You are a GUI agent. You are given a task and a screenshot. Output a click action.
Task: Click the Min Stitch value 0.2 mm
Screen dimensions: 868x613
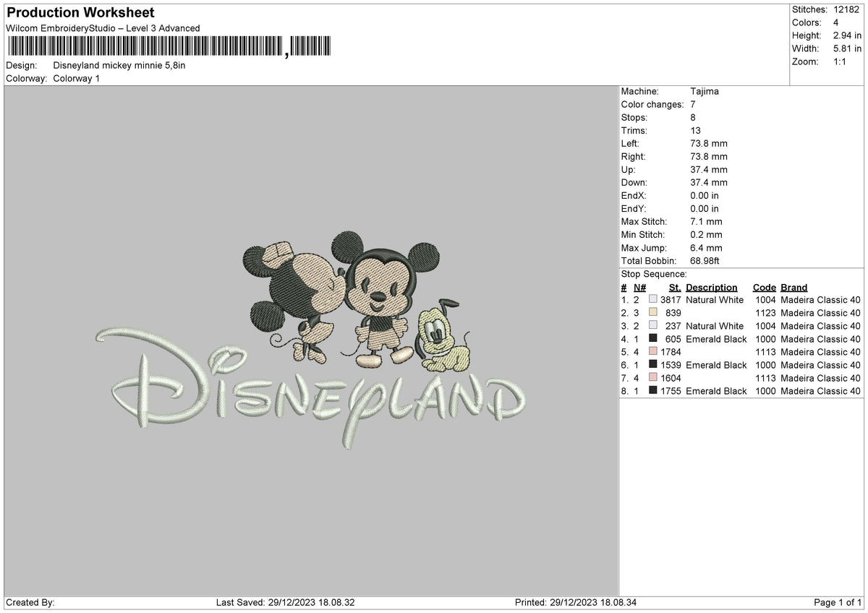click(706, 235)
